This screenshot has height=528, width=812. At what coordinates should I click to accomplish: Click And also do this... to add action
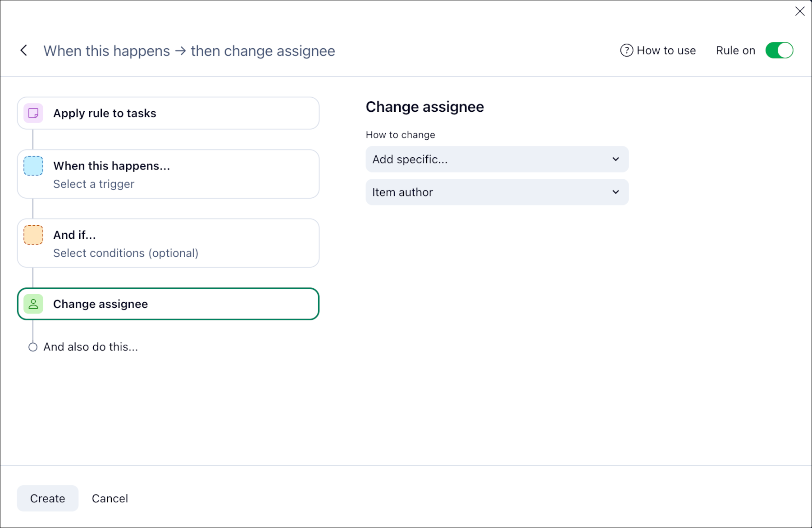pyautogui.click(x=91, y=347)
